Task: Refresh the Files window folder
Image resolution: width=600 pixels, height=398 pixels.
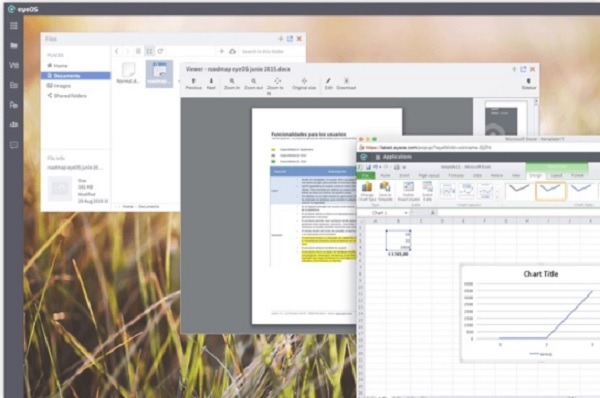Action: (160, 51)
